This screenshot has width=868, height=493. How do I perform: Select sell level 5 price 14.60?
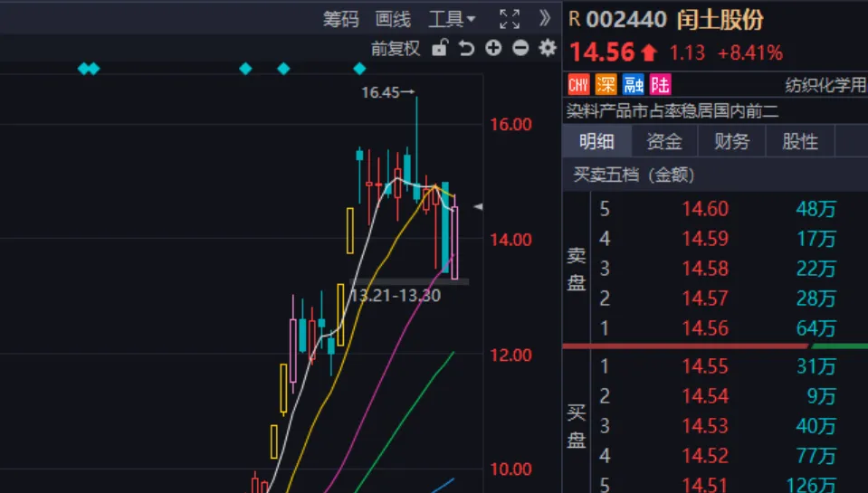pos(705,209)
